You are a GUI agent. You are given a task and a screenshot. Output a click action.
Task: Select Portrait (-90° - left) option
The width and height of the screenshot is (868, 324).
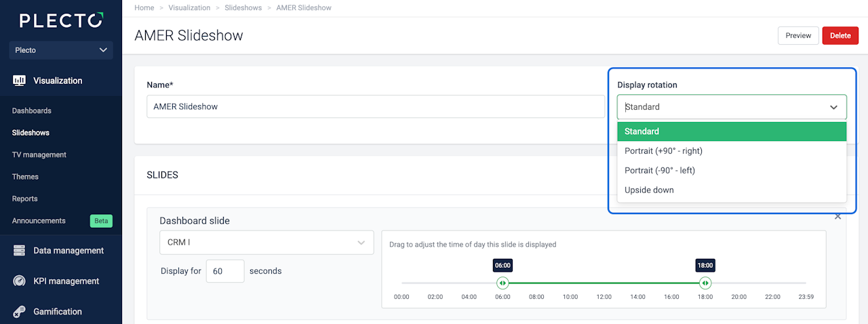[x=659, y=171]
